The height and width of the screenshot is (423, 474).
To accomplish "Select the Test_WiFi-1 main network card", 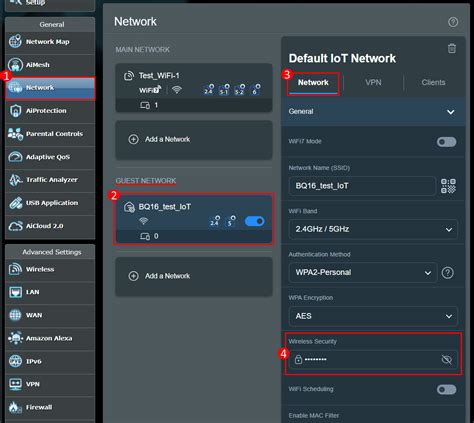I will 194,88.
